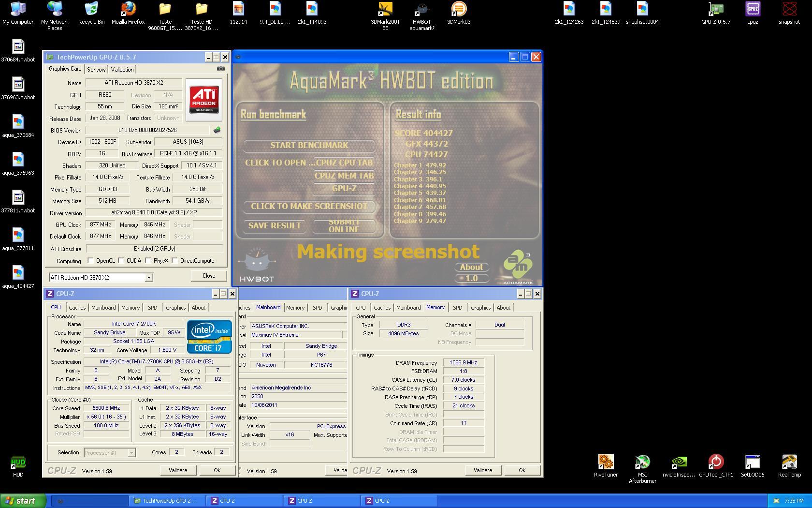Open the Teste 9600GT folder

[165, 15]
